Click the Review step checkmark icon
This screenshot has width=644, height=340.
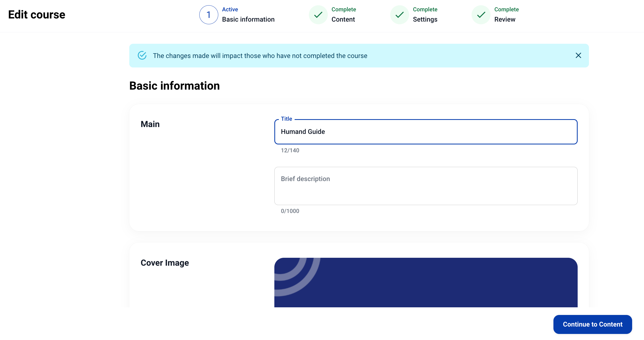(x=481, y=15)
